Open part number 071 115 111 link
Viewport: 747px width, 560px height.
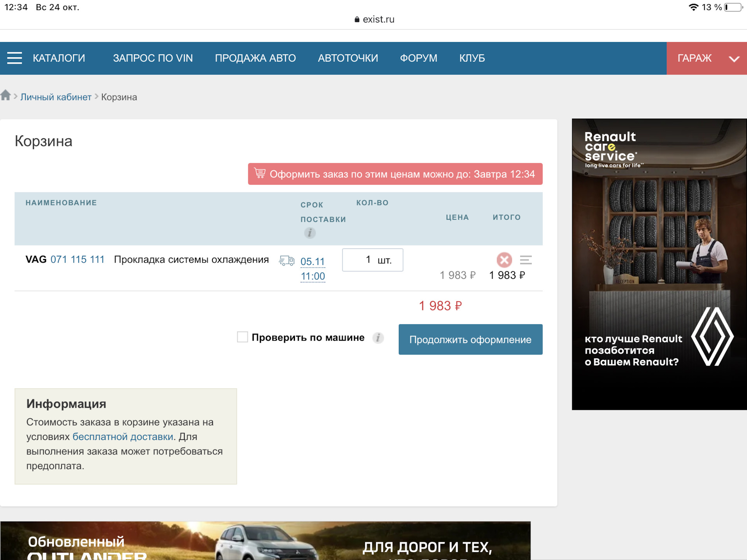(77, 259)
